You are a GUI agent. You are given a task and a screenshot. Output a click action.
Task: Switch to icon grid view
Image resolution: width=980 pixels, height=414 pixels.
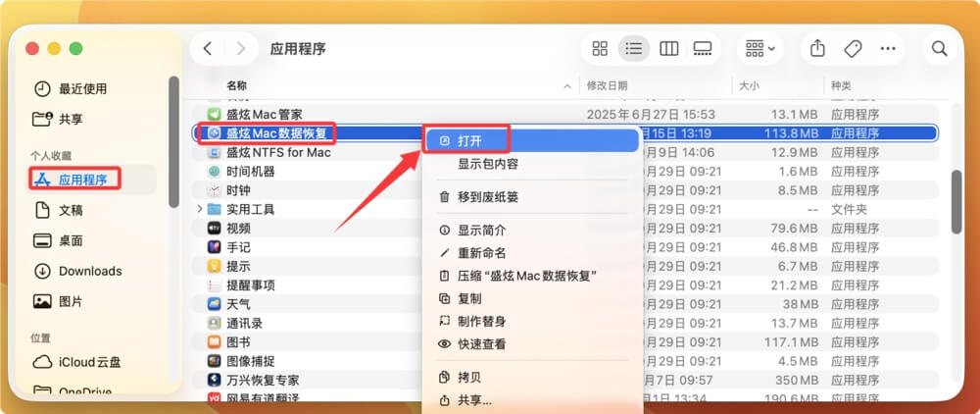tap(600, 49)
